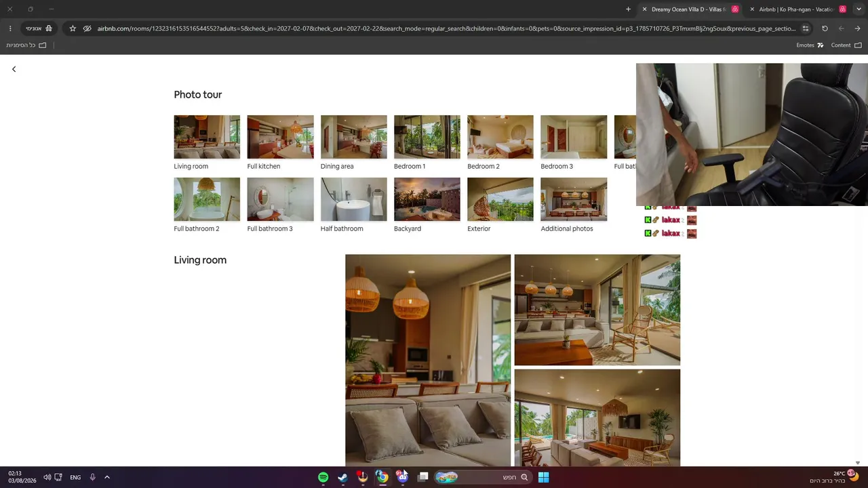Viewport: 868px width, 488px height.
Task: Open the Full kitchen thumbnail
Action: coord(280,137)
